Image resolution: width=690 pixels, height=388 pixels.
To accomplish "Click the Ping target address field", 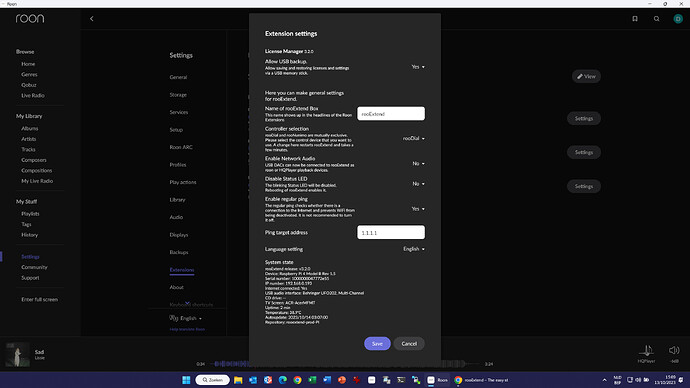I will [391, 232].
